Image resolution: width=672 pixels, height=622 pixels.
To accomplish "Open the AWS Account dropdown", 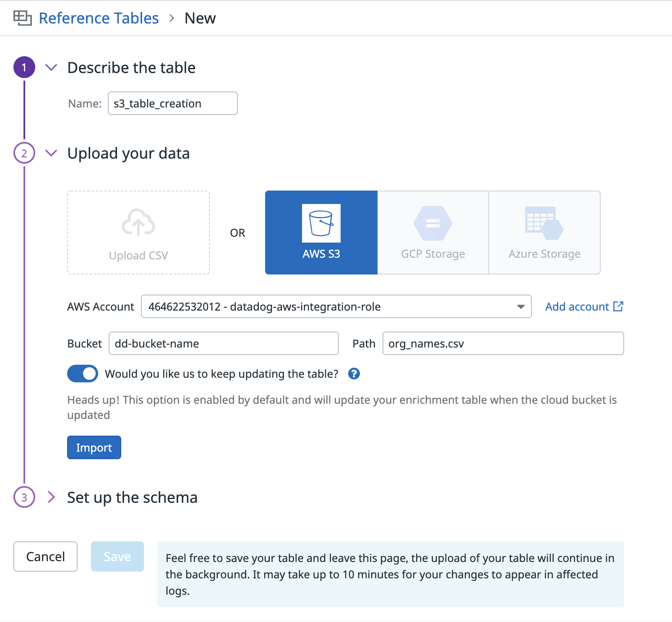I will (336, 306).
